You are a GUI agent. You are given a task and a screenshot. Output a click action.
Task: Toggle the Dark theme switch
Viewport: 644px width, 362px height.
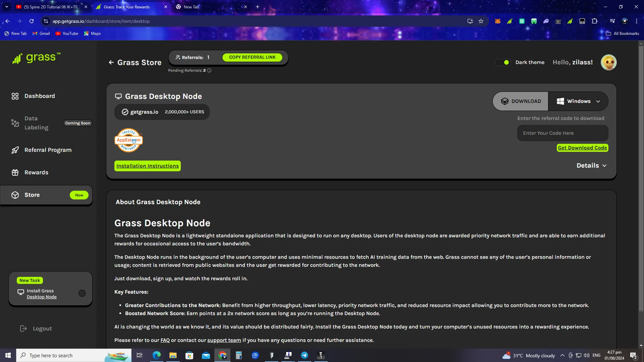tap(503, 62)
